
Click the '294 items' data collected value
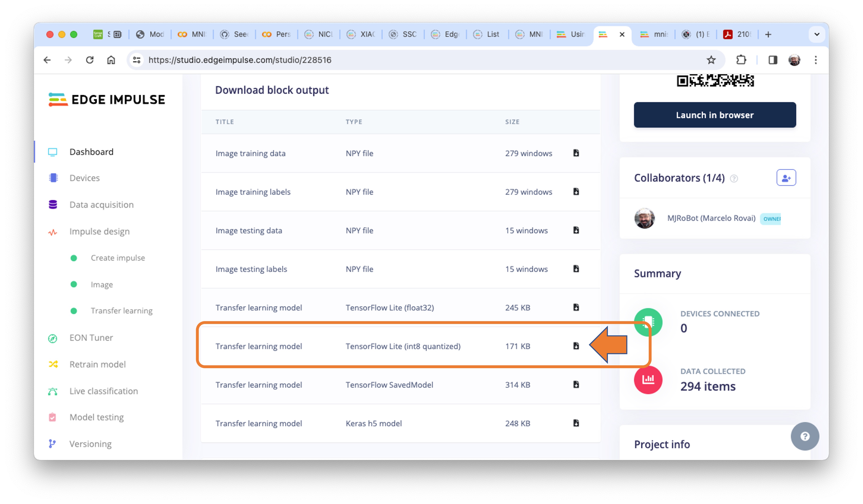(x=708, y=386)
